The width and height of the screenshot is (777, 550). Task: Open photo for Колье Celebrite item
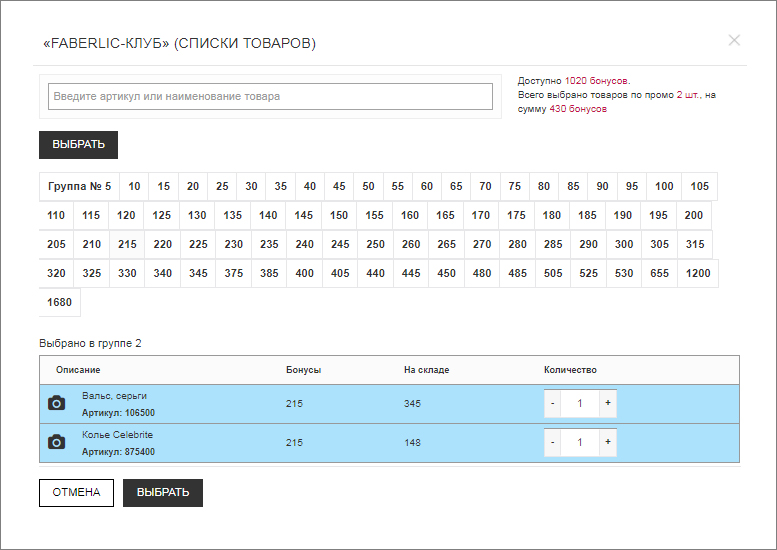56,442
